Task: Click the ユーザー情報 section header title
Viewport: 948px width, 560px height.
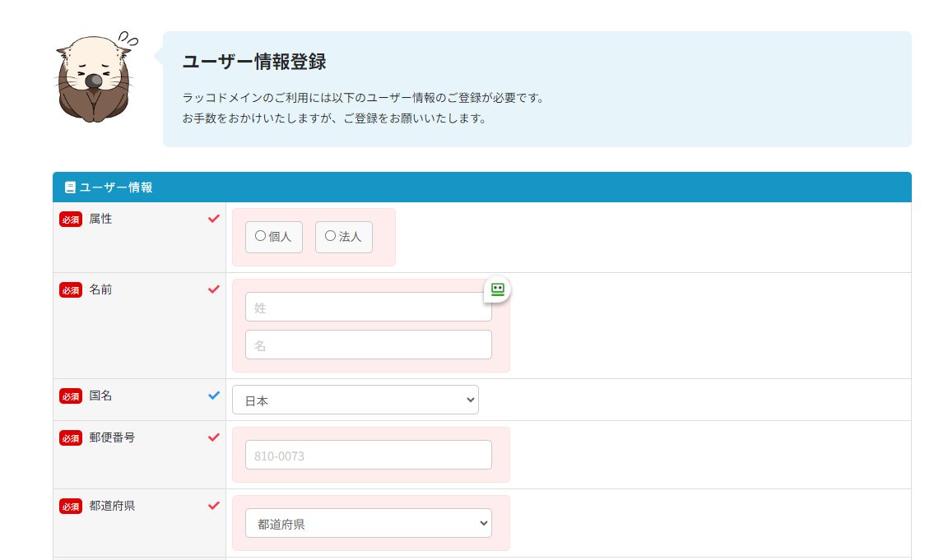Action: (115, 187)
